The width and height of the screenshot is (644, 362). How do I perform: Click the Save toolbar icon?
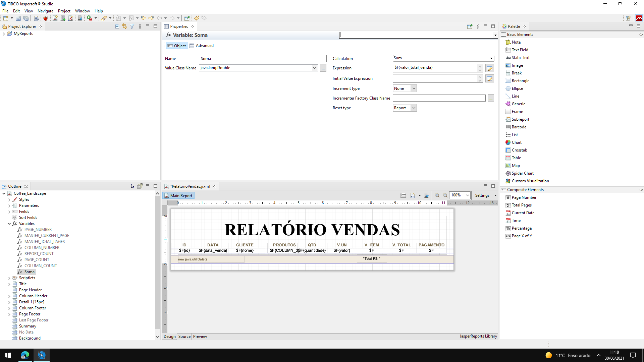(18, 18)
